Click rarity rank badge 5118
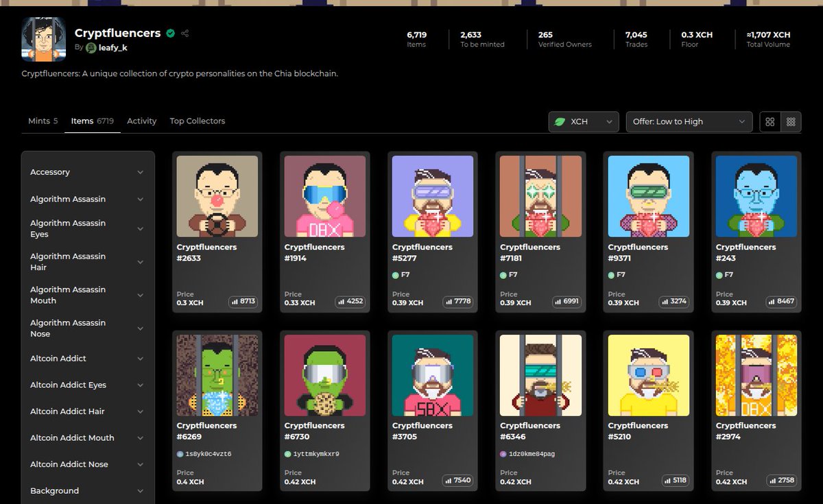 tap(675, 480)
